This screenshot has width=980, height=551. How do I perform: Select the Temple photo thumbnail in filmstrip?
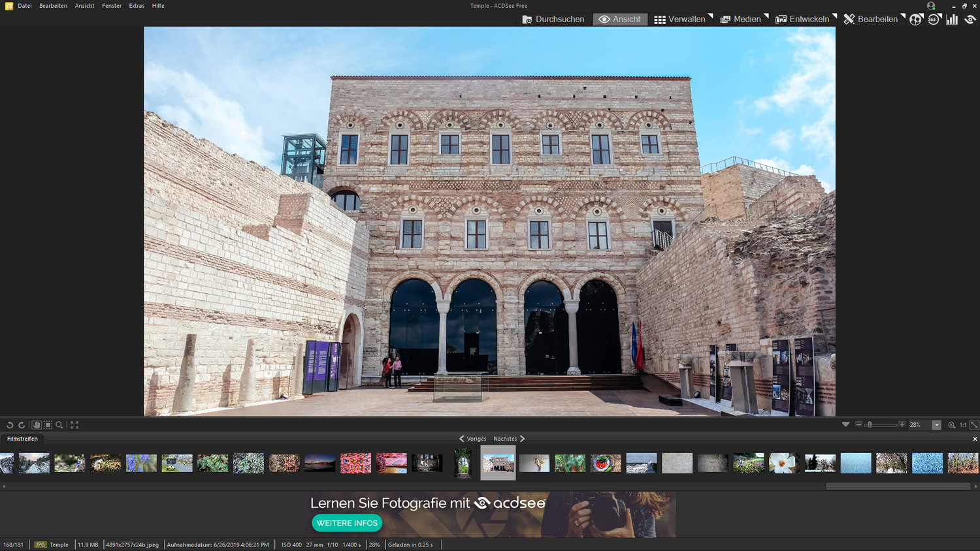pos(498,463)
